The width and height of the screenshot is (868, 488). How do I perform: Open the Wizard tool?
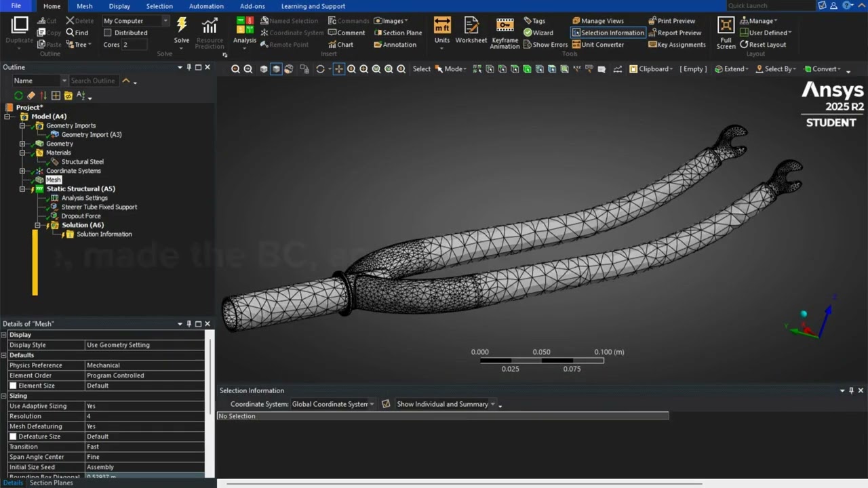pos(538,33)
